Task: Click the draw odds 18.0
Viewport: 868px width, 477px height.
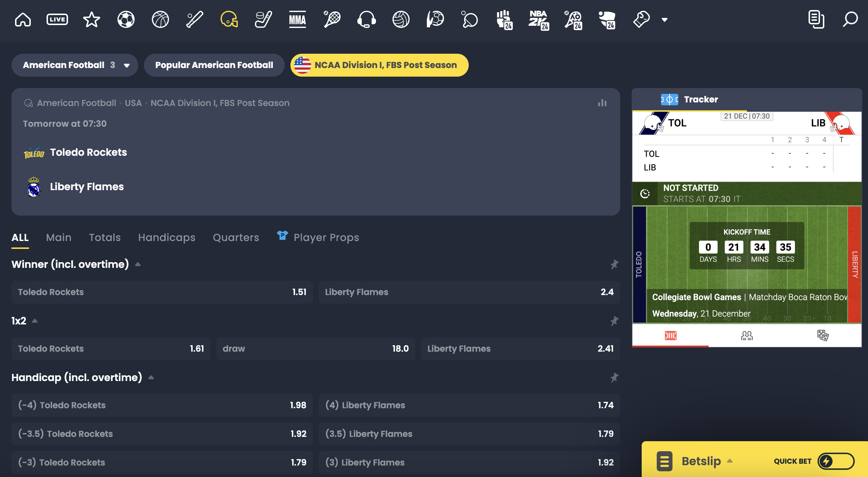Action: click(x=315, y=348)
